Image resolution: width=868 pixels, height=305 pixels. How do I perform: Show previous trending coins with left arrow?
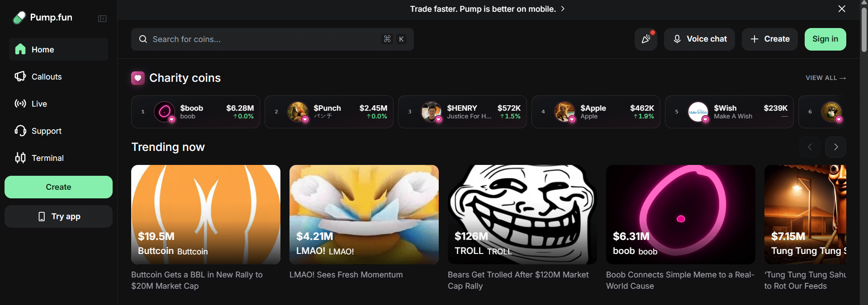click(x=810, y=147)
